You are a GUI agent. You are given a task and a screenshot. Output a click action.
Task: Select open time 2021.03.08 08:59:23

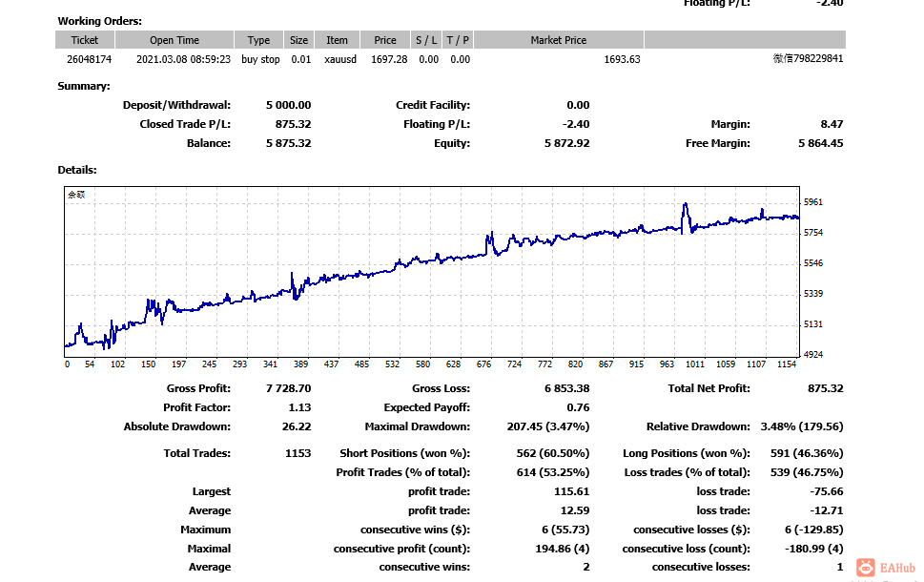tap(183, 59)
